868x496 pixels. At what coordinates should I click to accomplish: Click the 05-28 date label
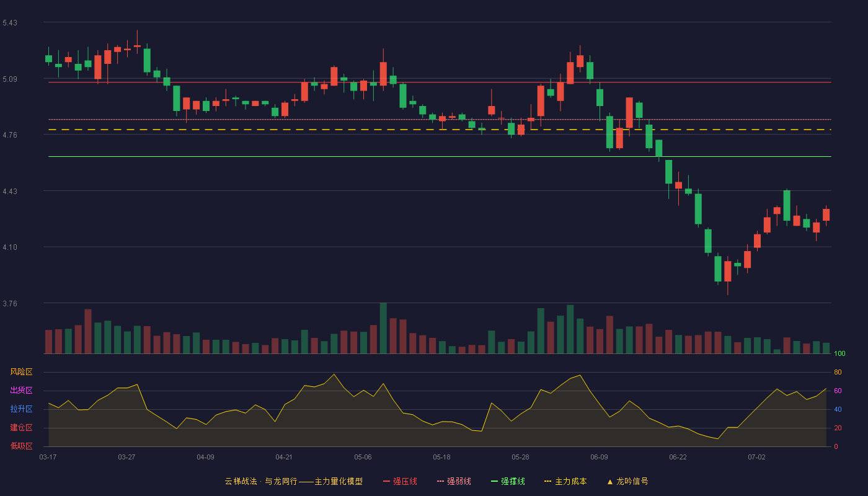[x=520, y=457]
